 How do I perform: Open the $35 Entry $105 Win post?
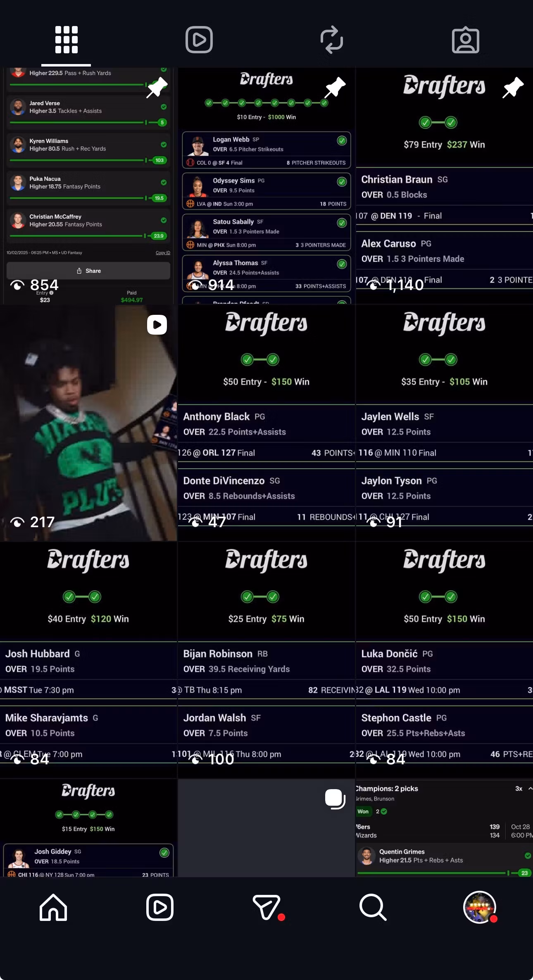(445, 423)
